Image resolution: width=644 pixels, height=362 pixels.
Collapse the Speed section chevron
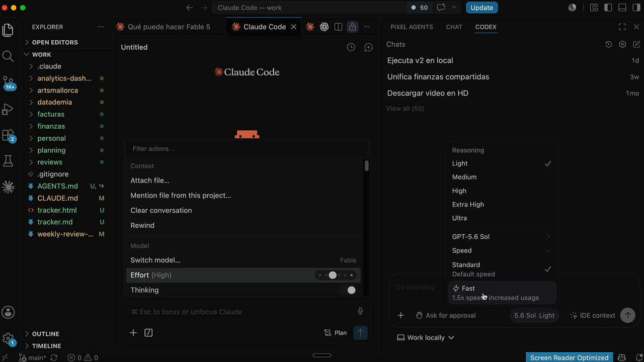(548, 250)
